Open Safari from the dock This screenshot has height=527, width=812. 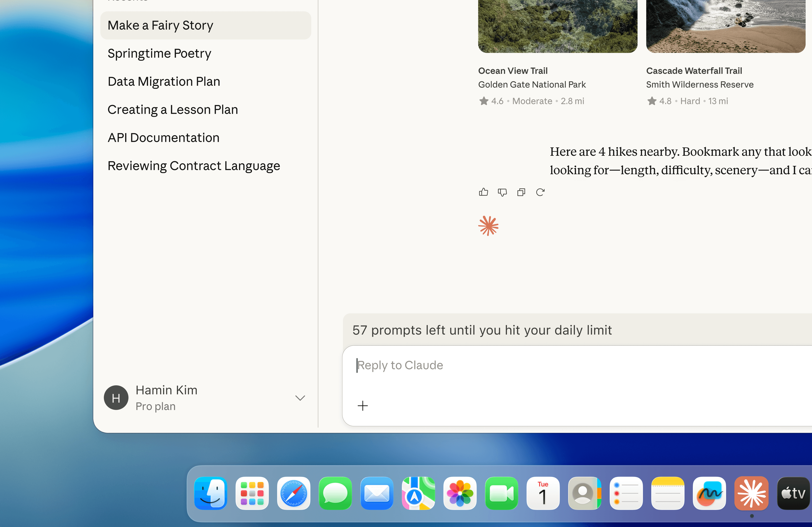point(293,493)
